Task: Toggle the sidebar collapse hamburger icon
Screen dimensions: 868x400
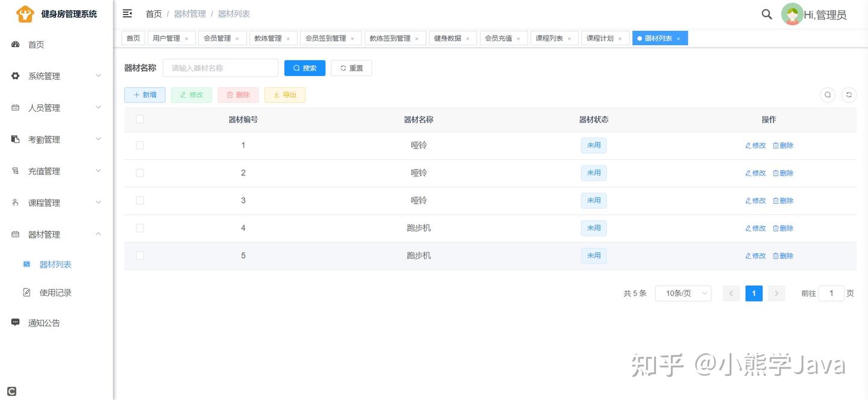Action: click(127, 13)
